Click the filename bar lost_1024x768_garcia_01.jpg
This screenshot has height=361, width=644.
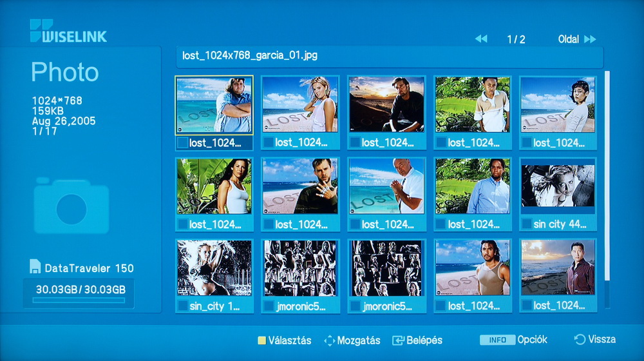(389, 56)
